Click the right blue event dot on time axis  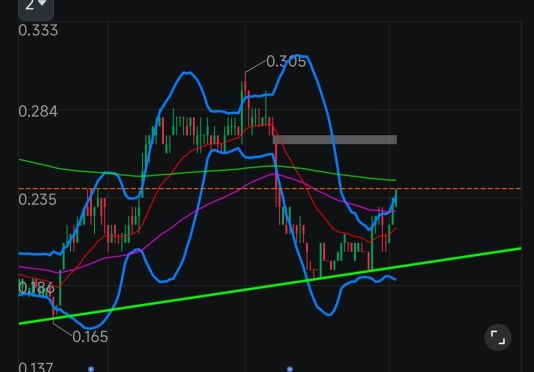point(290,369)
